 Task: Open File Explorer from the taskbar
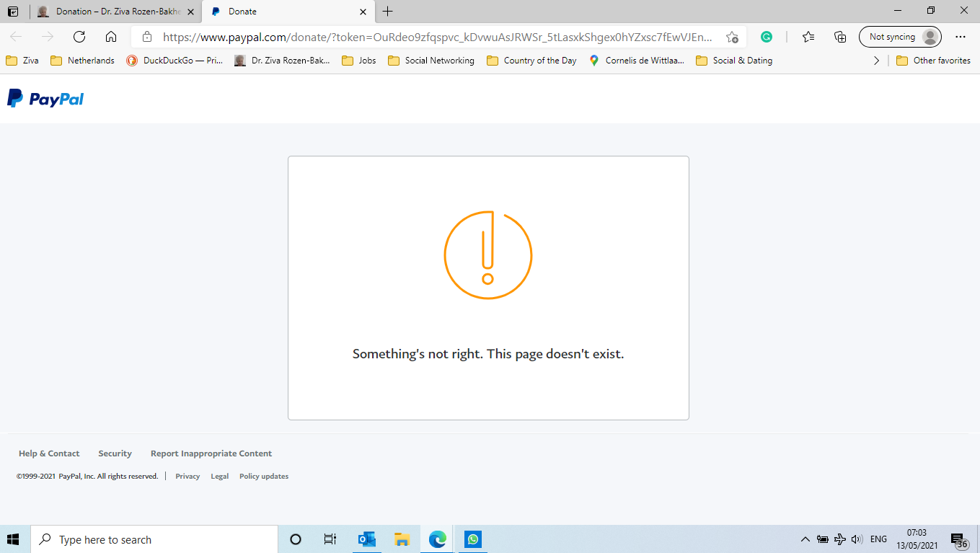[x=402, y=539]
